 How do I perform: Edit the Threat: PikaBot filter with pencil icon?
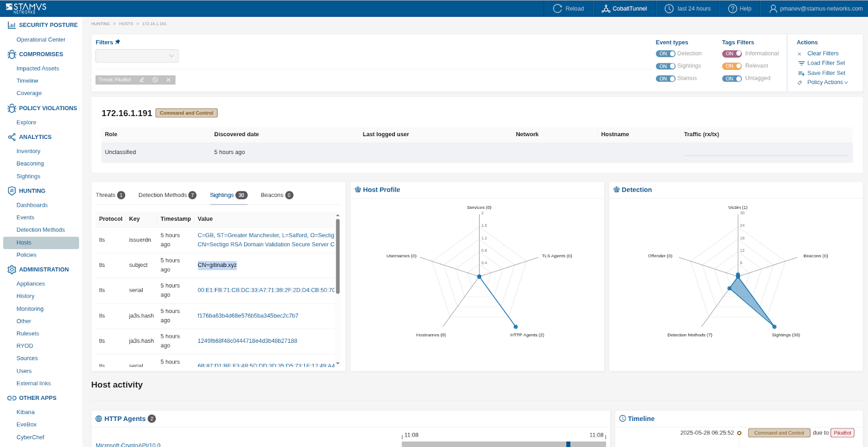(142, 80)
